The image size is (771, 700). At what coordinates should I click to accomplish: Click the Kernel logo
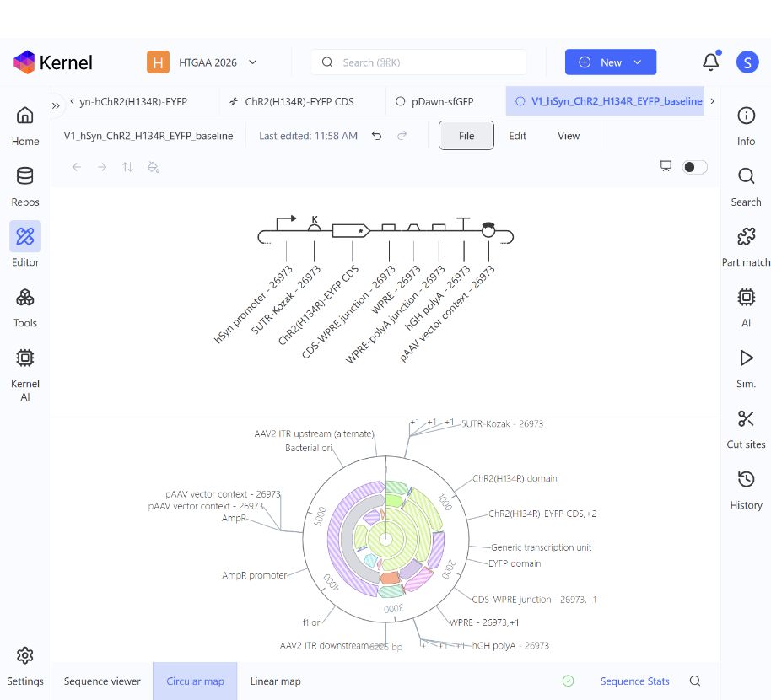pos(53,62)
